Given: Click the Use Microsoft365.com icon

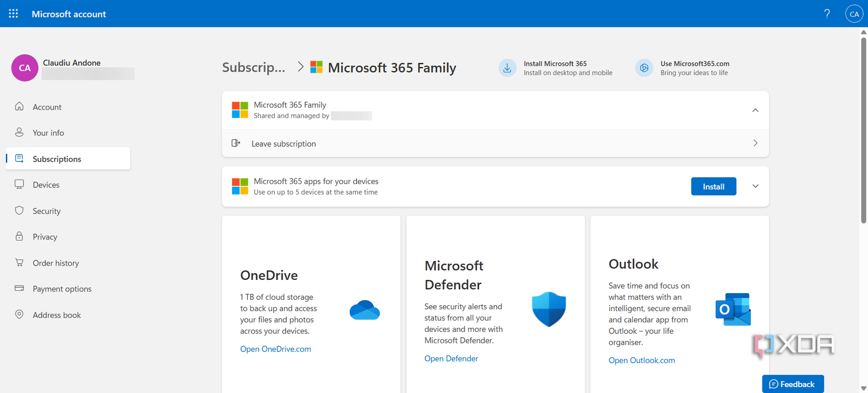Looking at the screenshot, I should [x=644, y=68].
